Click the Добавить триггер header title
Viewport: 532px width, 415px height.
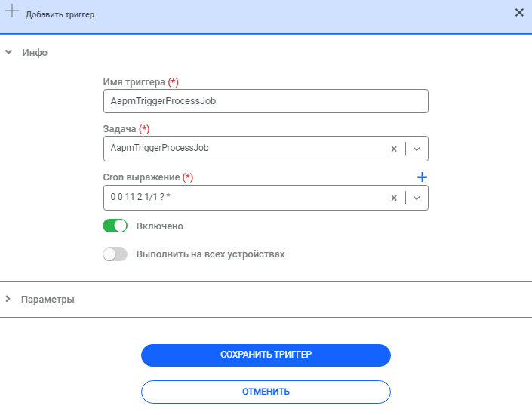click(60, 14)
